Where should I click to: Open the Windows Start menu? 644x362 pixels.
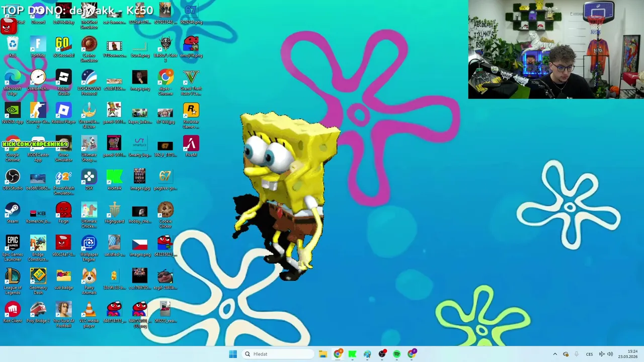(x=233, y=354)
